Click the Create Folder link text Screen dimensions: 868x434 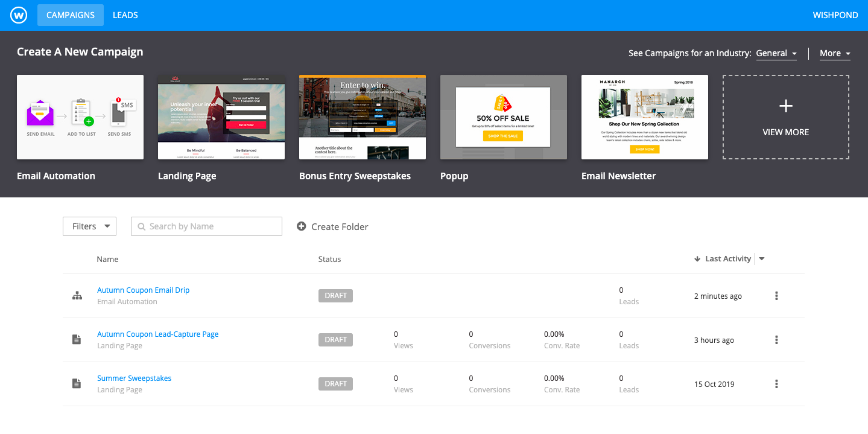click(340, 227)
